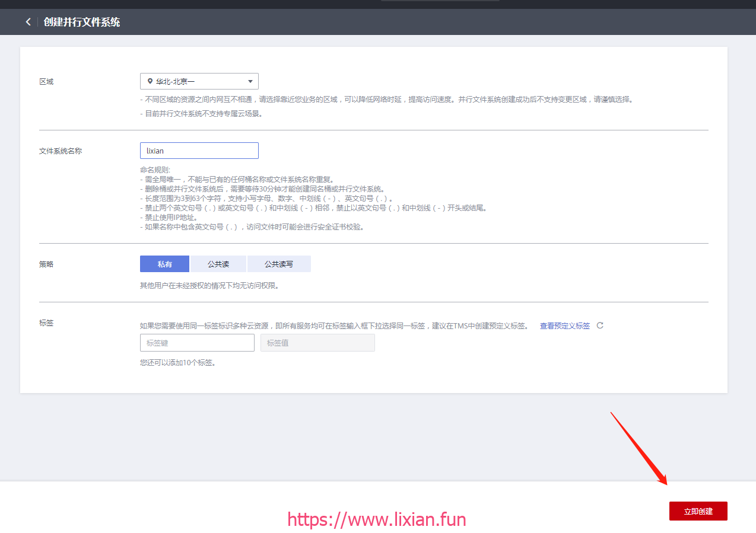Expand the region dropdown arrow

[250, 81]
